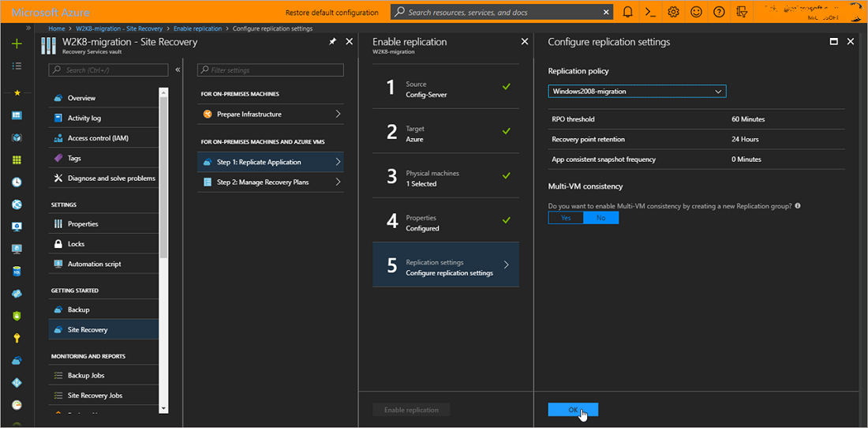Image resolution: width=868 pixels, height=428 pixels.
Task: Click the feedback smiley icon
Action: pyautogui.click(x=696, y=12)
